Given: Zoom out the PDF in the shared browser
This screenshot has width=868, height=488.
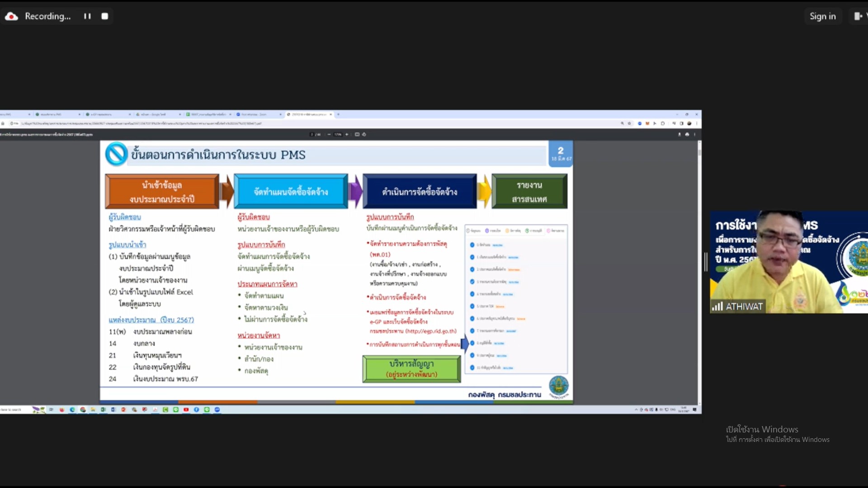Looking at the screenshot, I should coord(329,134).
